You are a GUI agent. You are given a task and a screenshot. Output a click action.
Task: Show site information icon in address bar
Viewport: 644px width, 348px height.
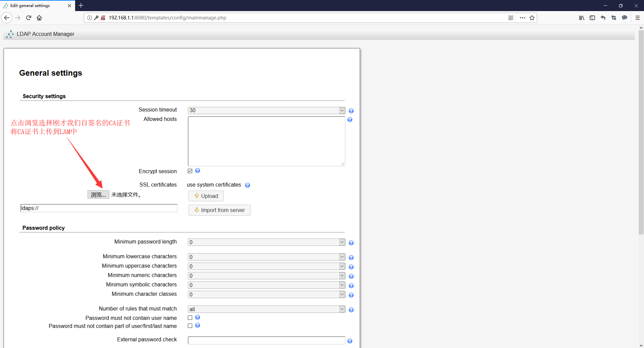coord(90,18)
